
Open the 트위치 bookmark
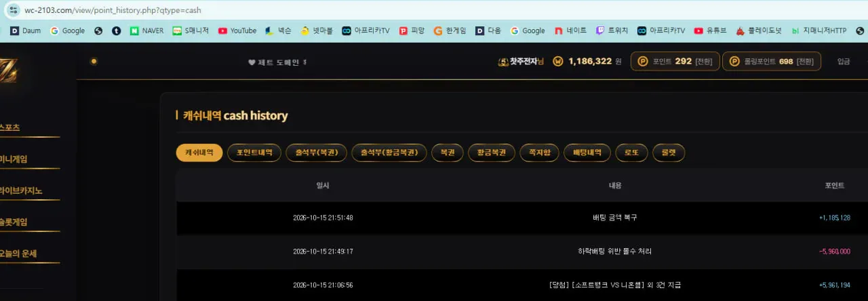[x=612, y=31]
